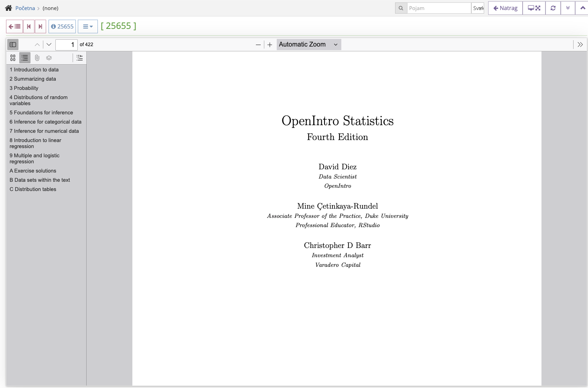Click the author name David Diez

point(338,167)
